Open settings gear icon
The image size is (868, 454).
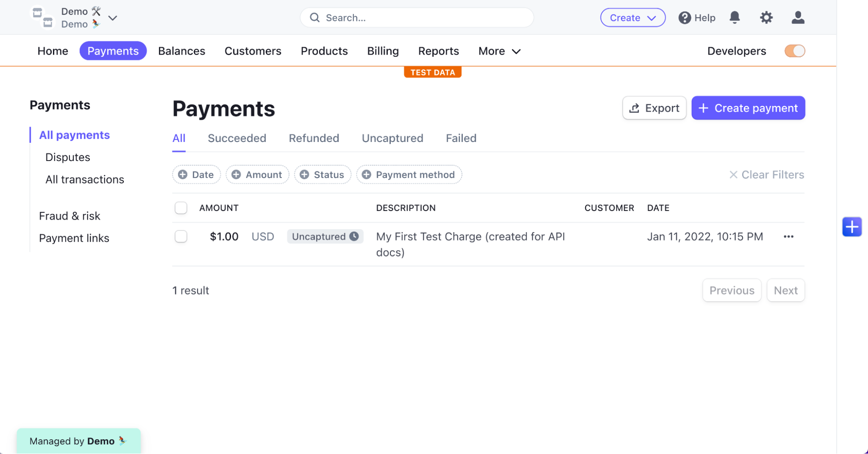(x=766, y=17)
